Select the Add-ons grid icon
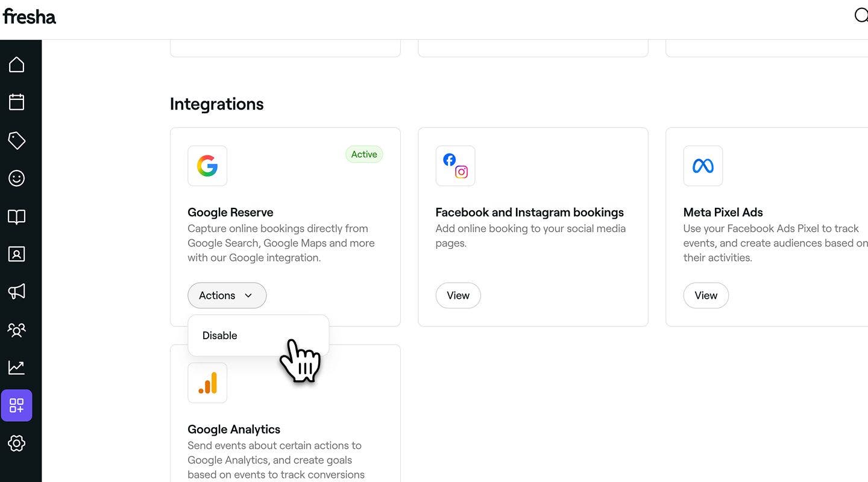The height and width of the screenshot is (482, 868). (17, 405)
